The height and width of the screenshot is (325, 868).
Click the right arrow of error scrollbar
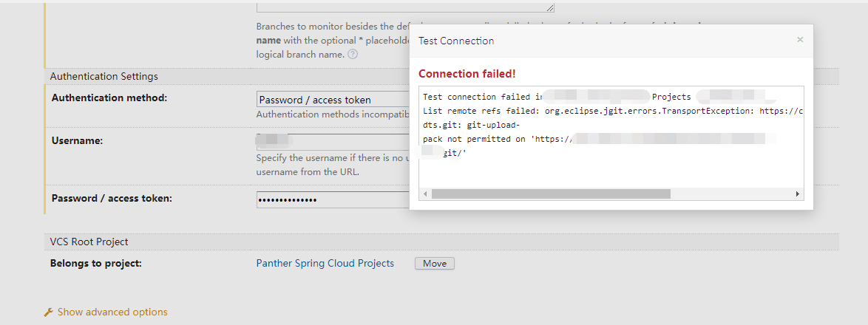tap(798, 194)
